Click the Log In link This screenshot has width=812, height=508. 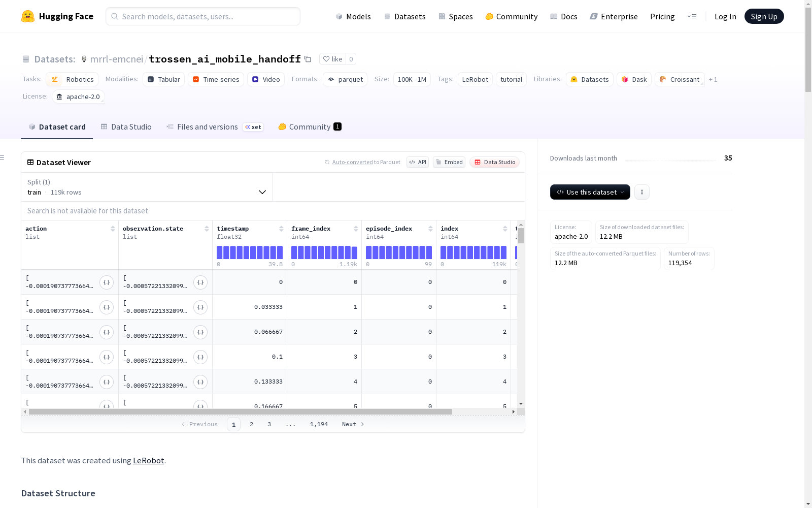point(725,16)
